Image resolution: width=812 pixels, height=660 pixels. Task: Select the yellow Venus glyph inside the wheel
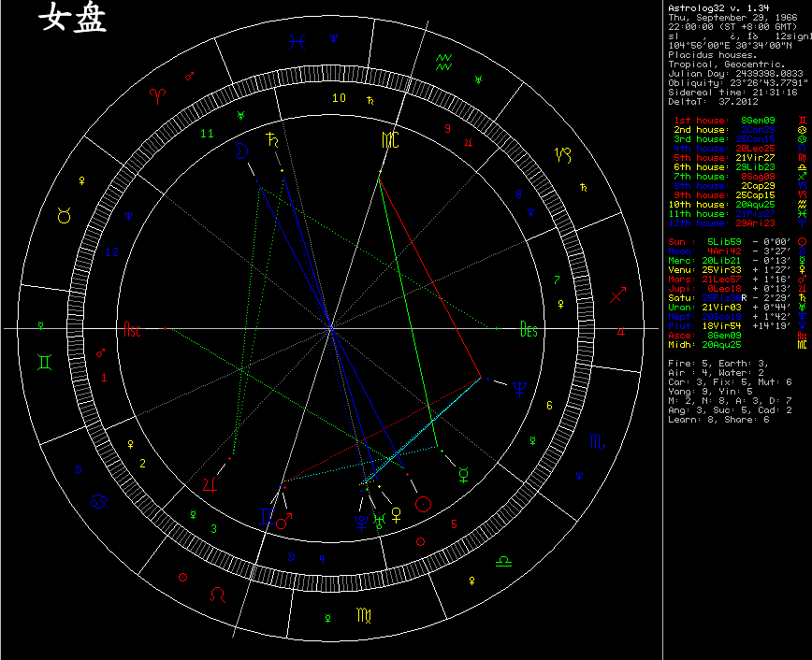397,513
